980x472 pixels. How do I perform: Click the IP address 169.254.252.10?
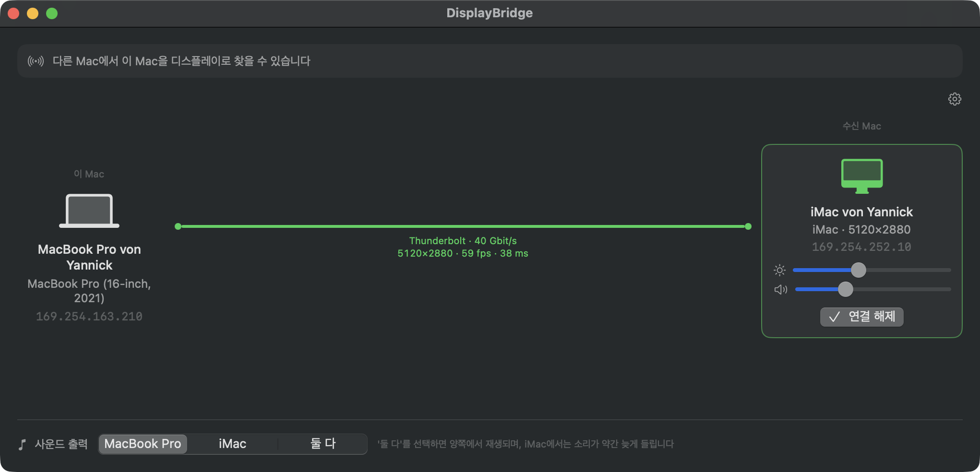tap(862, 247)
